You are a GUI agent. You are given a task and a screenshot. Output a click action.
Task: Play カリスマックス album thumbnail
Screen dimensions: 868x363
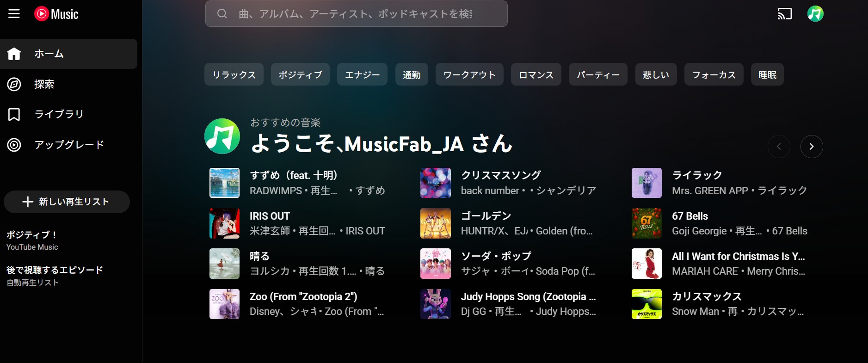646,304
